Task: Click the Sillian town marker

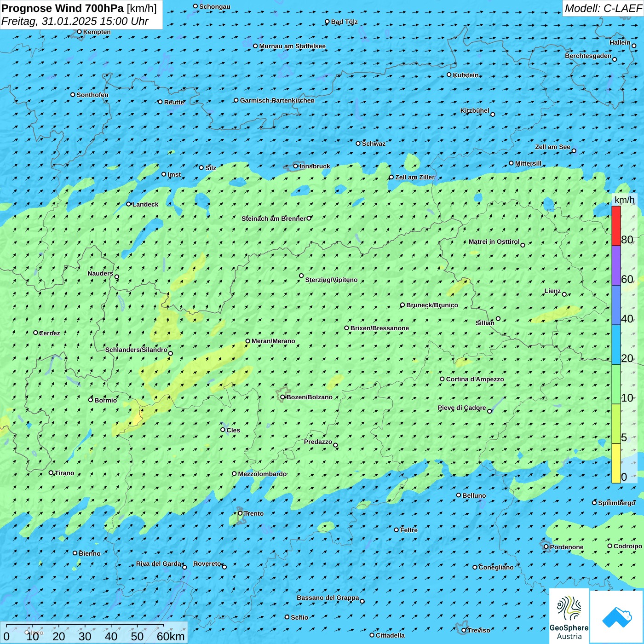Action: [498, 319]
